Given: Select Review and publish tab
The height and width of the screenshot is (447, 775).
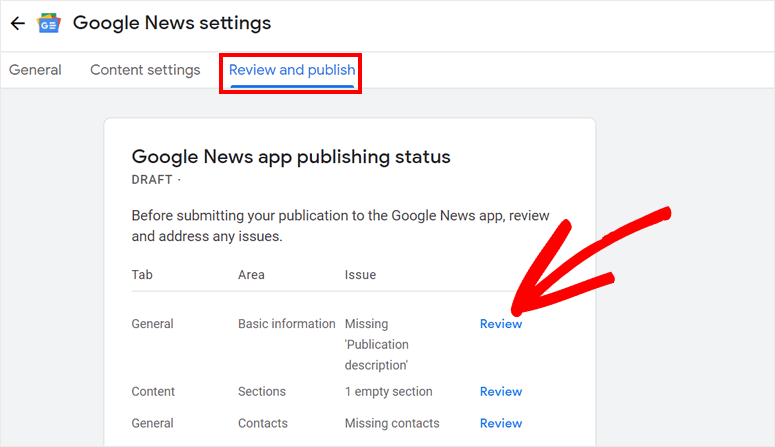Looking at the screenshot, I should (292, 70).
